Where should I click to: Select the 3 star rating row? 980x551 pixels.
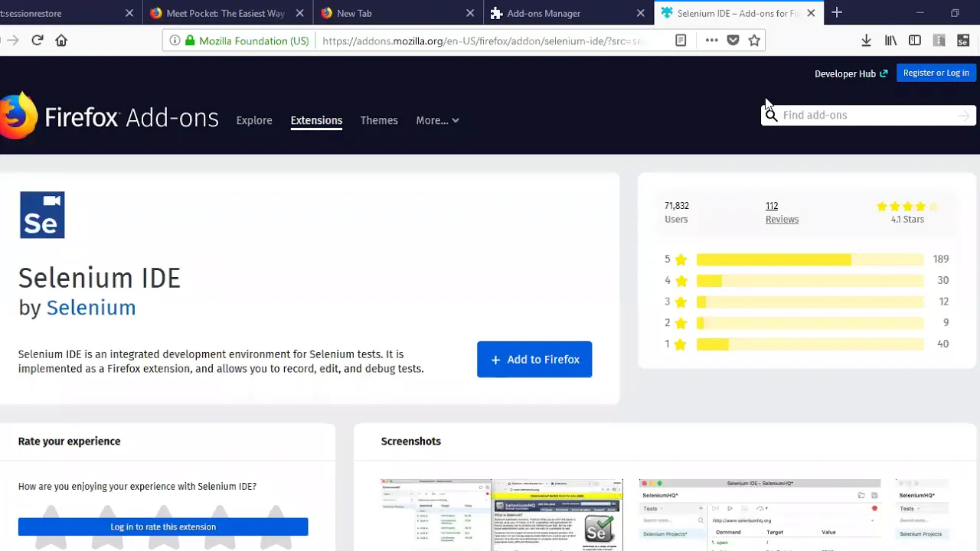click(807, 302)
